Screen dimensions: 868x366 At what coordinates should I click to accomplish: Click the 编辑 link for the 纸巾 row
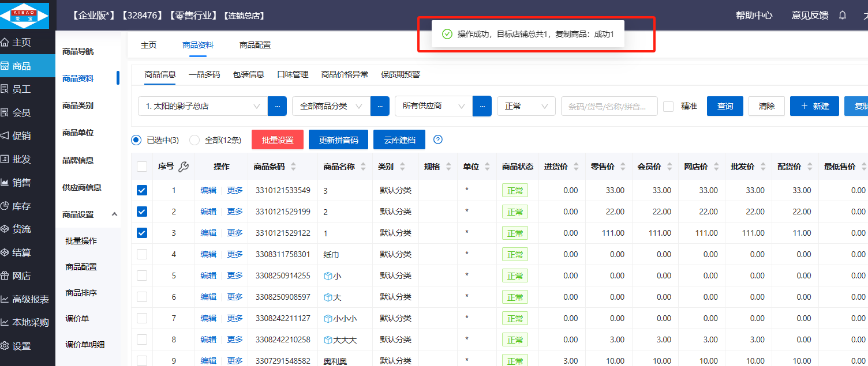(x=208, y=254)
